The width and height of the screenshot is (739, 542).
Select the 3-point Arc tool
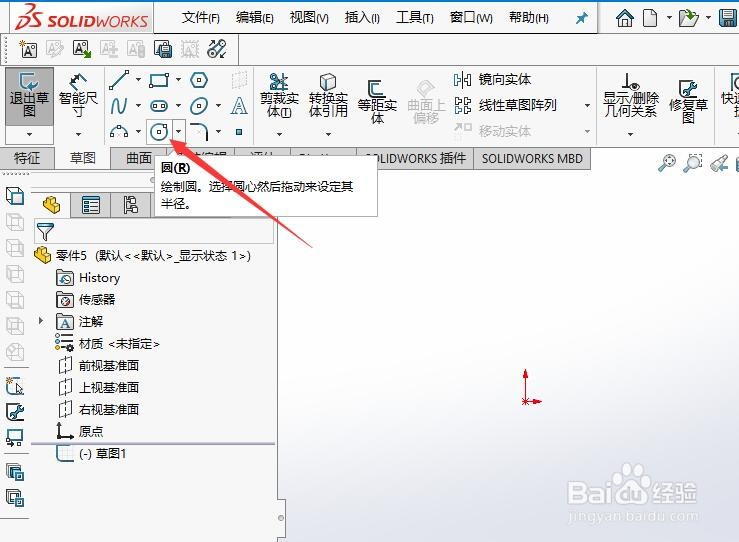[119, 131]
